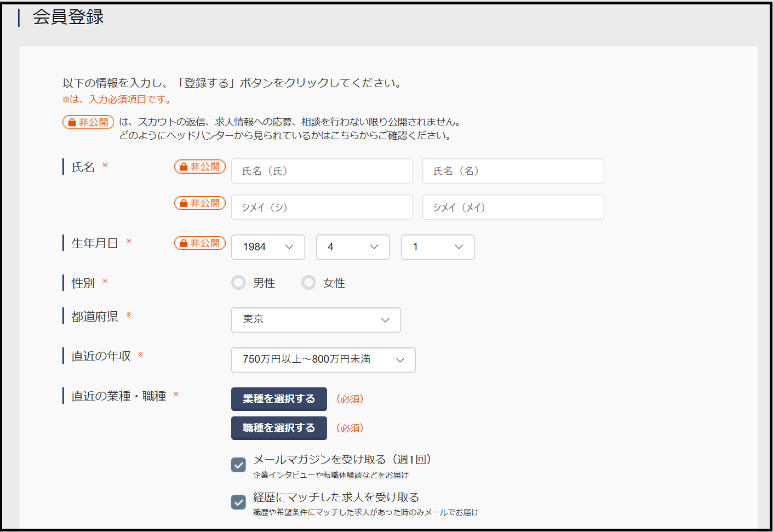Click the 非公開 badge in the intro text
This screenshot has height=532, width=773.
[x=88, y=122]
